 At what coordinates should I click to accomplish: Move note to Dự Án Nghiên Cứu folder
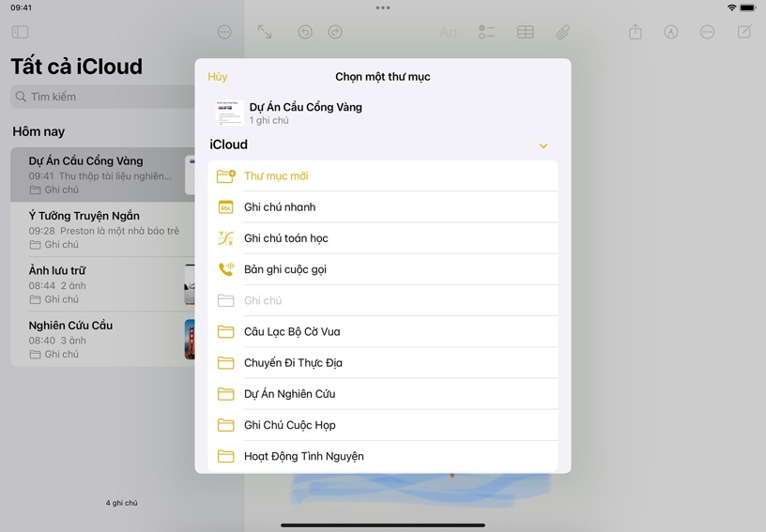point(289,394)
